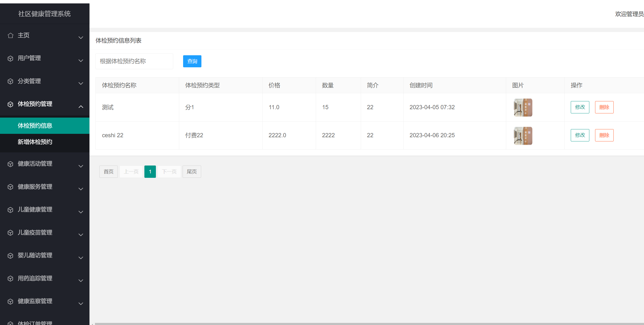Collapse the 体检预约管理 section
Screen dimensions: 644x325
pyautogui.click(x=81, y=107)
